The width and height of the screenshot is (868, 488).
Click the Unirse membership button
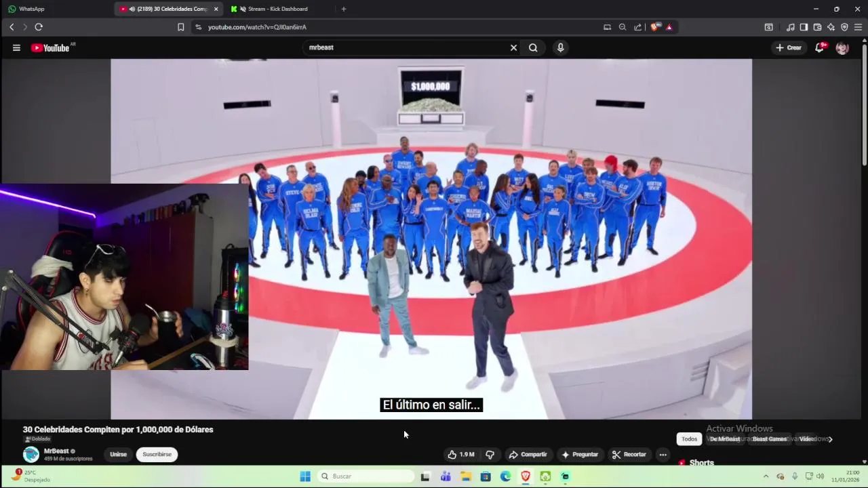point(119,454)
